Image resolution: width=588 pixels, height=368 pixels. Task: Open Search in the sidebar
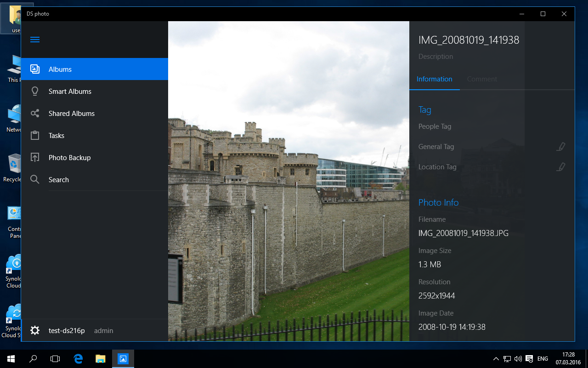(x=95, y=179)
